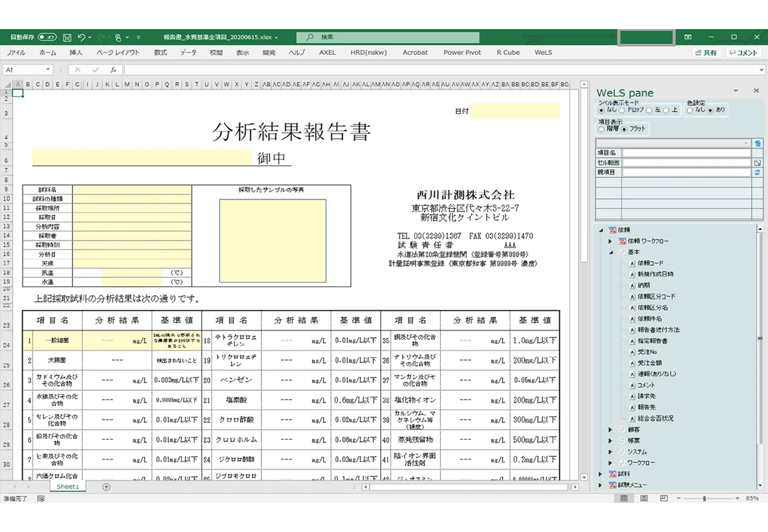The width and height of the screenshot is (768, 532).
Task: Click the Page Break Preview status icon
Action: pyautogui.click(x=664, y=498)
